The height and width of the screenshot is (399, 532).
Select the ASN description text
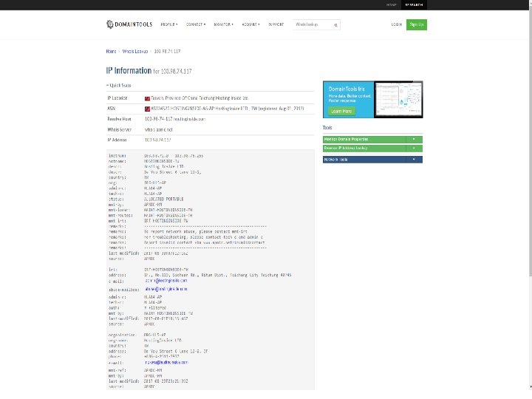228,109
